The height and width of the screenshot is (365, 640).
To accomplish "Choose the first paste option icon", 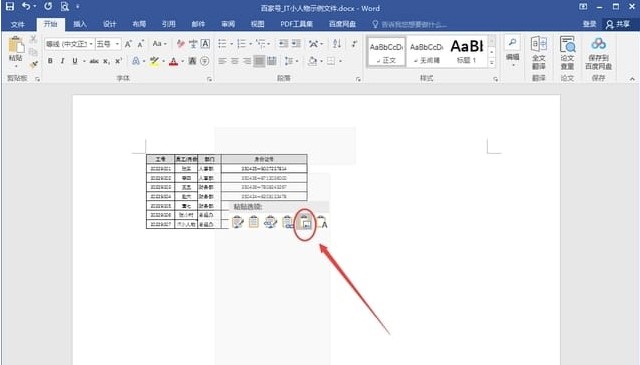I will (238, 222).
